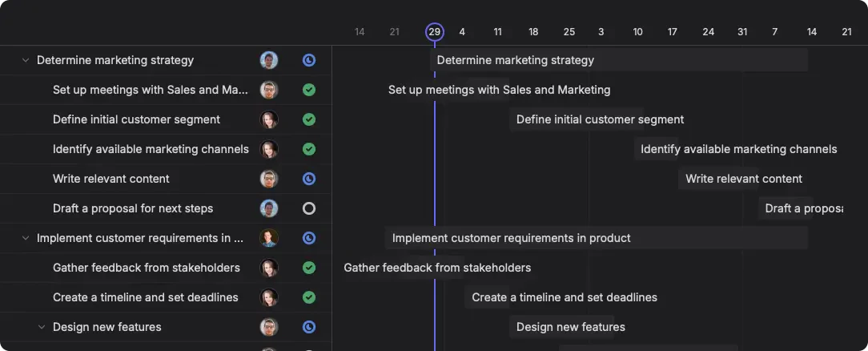The height and width of the screenshot is (351, 868).
Task: Click date 3 in the timeline header
Action: (x=601, y=32)
